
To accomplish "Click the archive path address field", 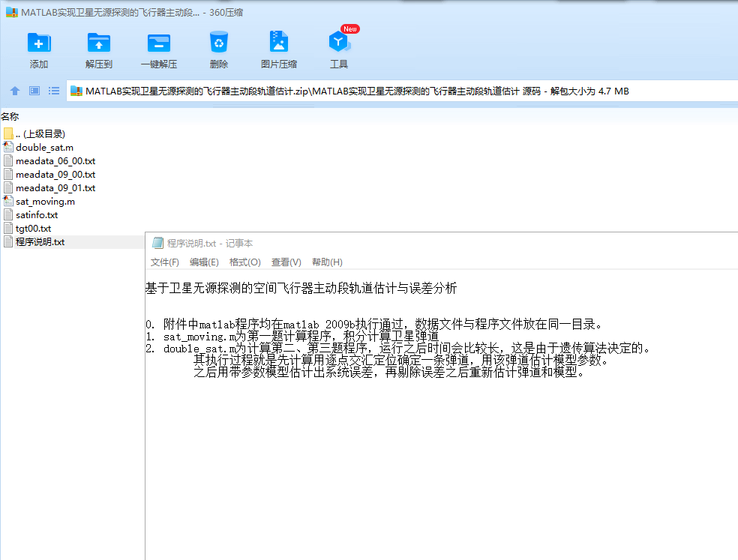I will tap(403, 91).
